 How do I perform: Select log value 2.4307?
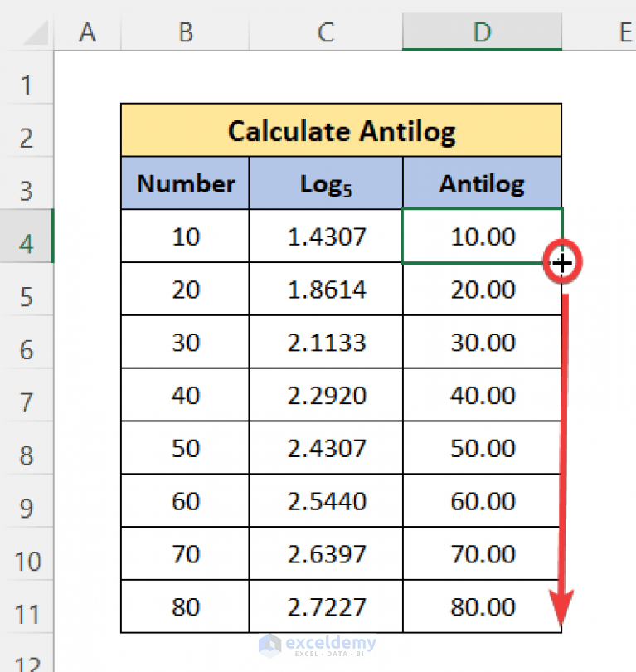[x=326, y=448]
